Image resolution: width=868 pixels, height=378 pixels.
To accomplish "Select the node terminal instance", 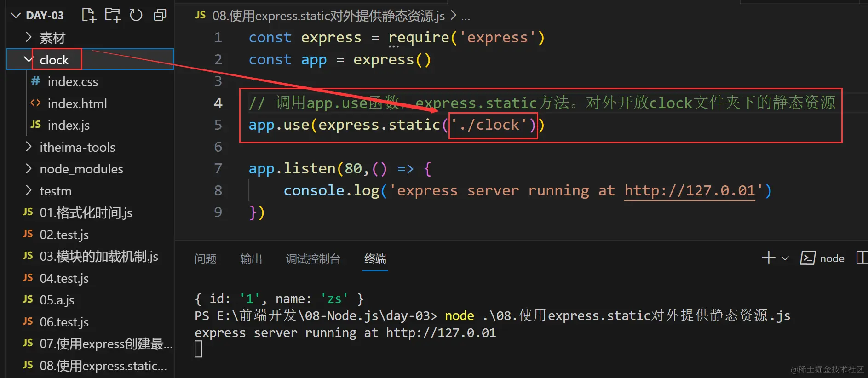I will click(822, 258).
